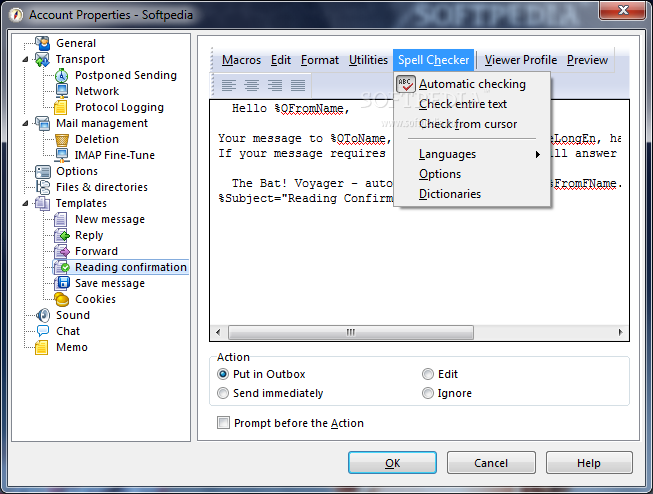The width and height of the screenshot is (653, 494).
Task: Click the Cookies coins icon
Action: click(62, 299)
